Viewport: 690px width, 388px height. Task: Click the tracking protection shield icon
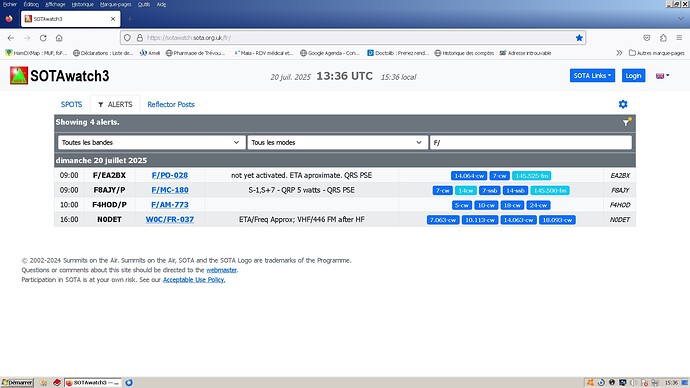click(127, 38)
